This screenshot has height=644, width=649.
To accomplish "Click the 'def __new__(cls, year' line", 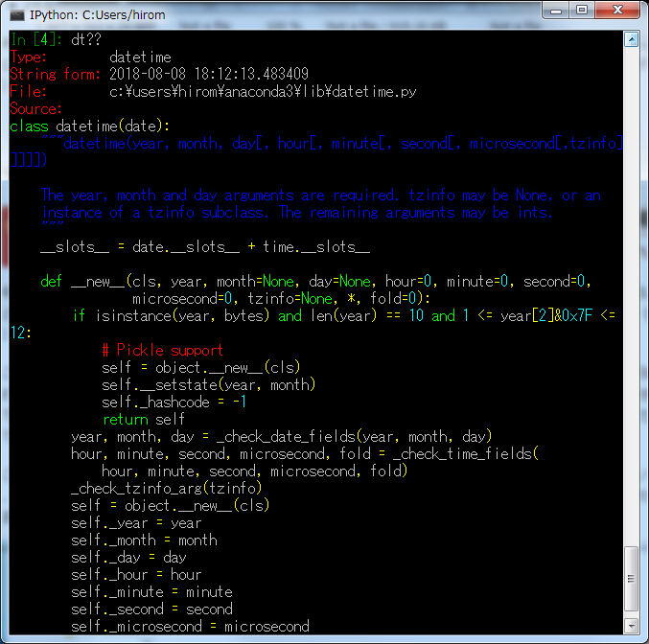I will pos(315,282).
